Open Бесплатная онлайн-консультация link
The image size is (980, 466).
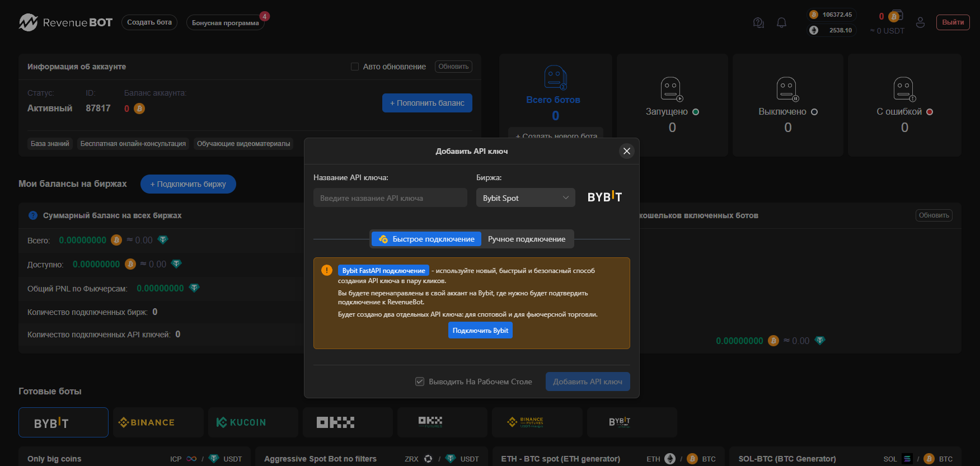coord(133,144)
